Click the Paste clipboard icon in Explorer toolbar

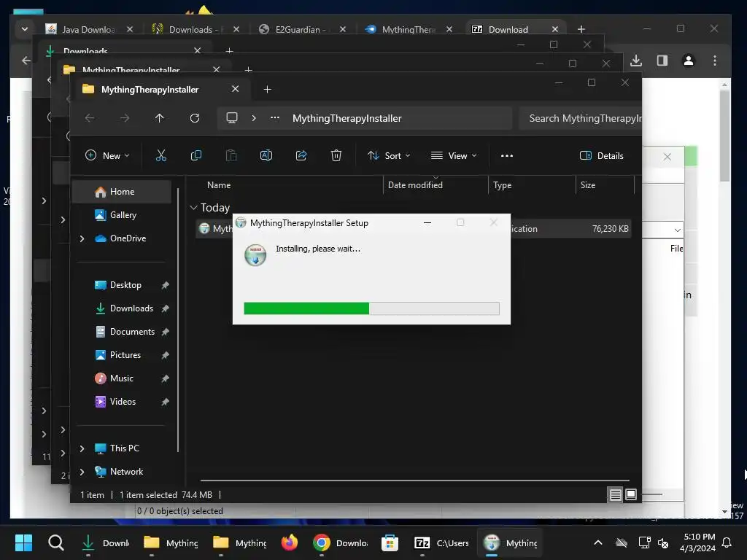[x=231, y=156]
